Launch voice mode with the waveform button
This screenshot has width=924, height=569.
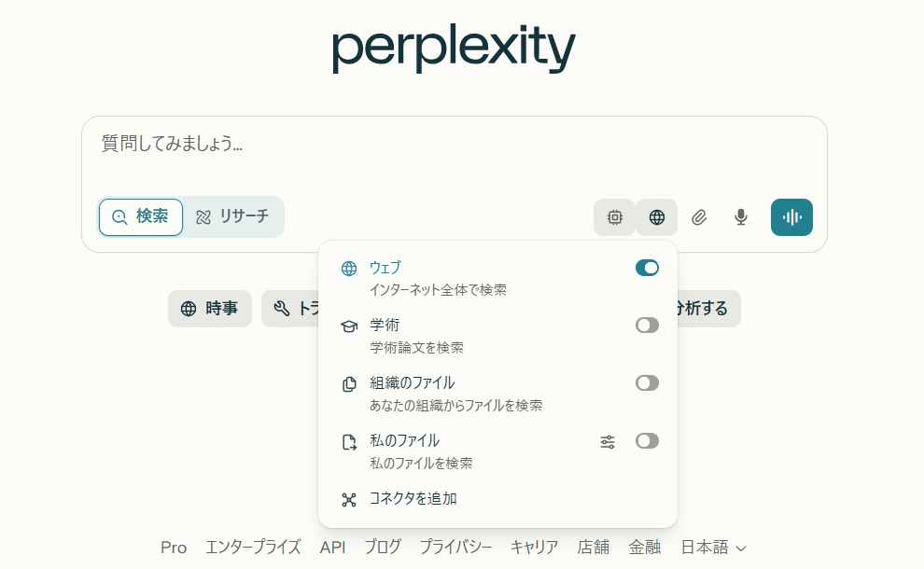(791, 217)
